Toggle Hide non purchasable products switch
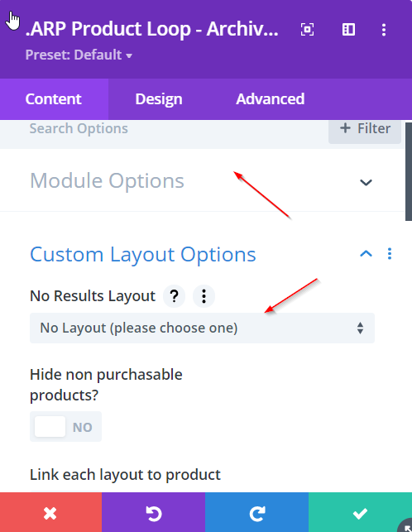 pyautogui.click(x=66, y=426)
